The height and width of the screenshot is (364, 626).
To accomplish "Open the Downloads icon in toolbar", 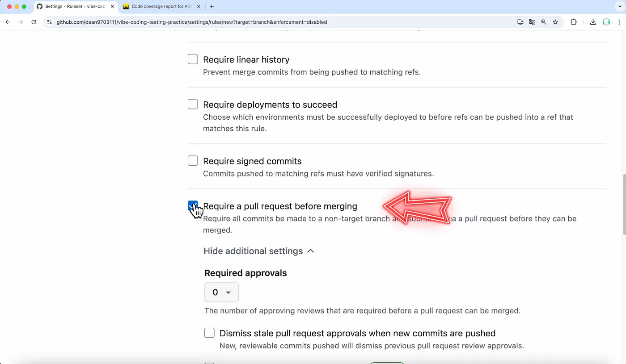I will [593, 22].
